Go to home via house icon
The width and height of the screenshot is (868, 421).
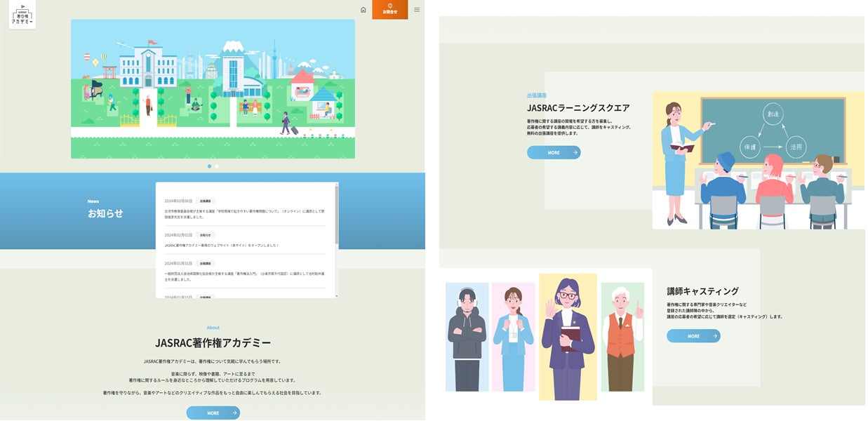tap(363, 10)
